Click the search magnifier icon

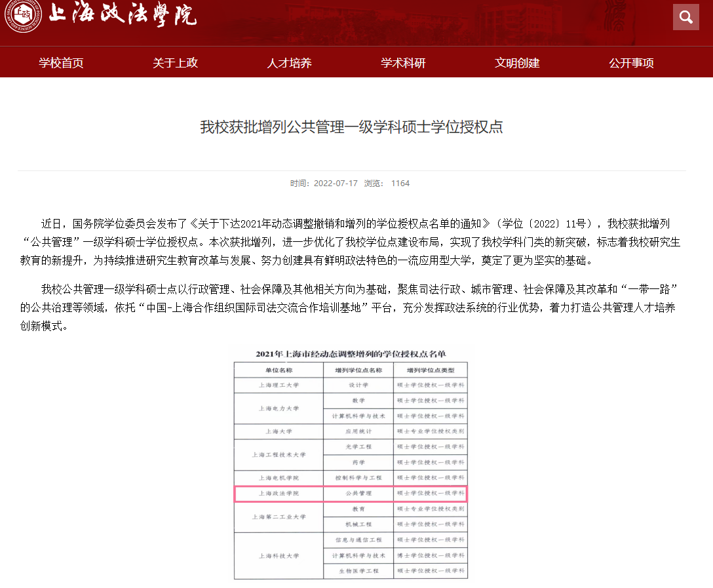point(685,17)
